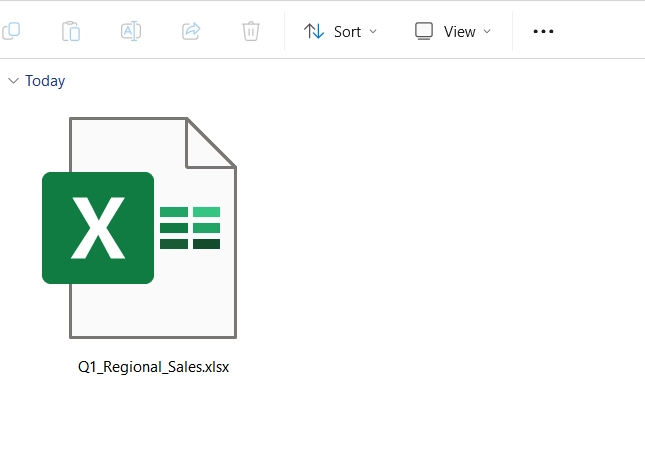Open the Sort dropdown menu
Screen dimensions: 645x452
pyautogui.click(x=340, y=32)
